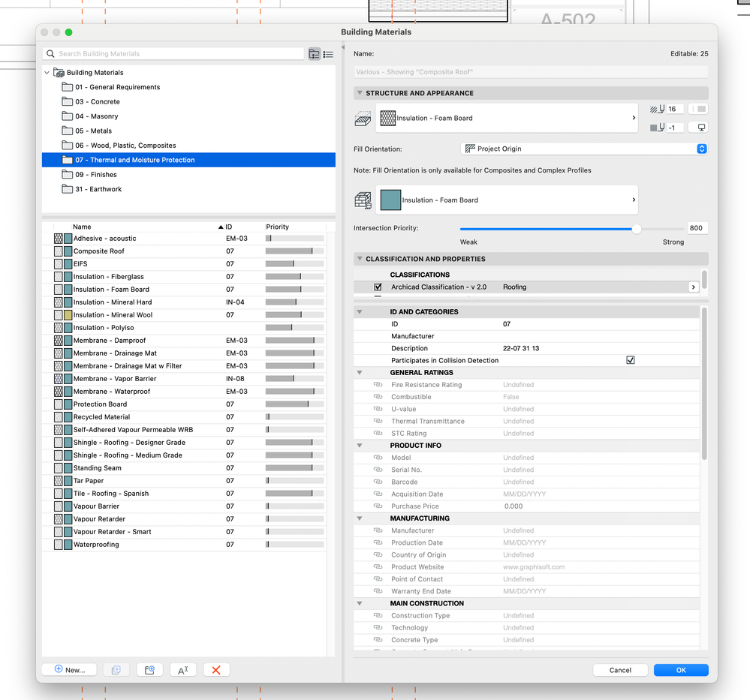Select the Membrane - Vapor Barrier row
This screenshot has height=700, width=750.
point(184,379)
